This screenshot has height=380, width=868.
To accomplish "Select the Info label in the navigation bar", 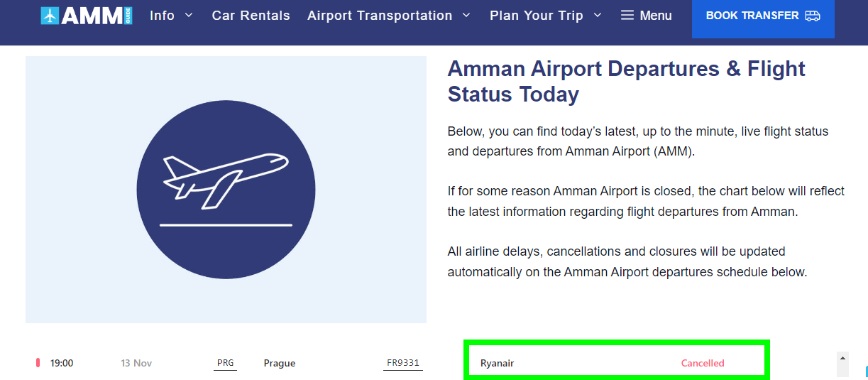I will click(162, 15).
